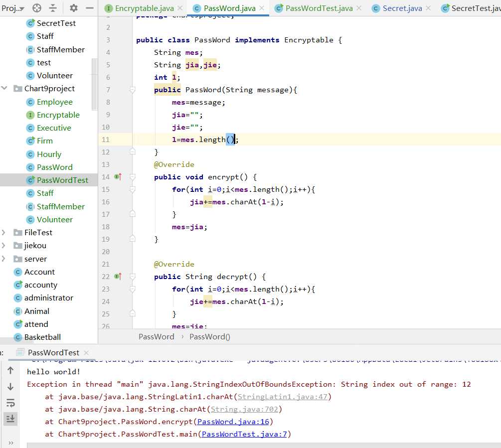Fold the constructor at line 7
This screenshot has height=448, width=501.
(133, 90)
